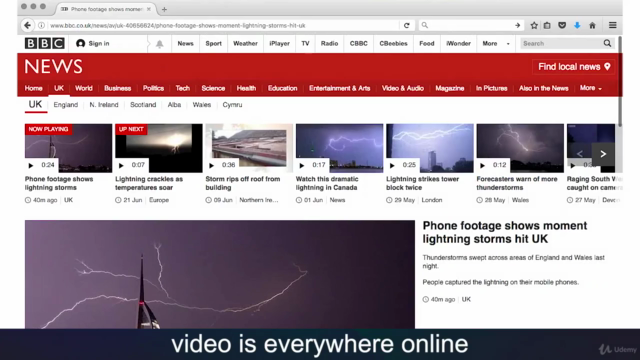Bookmark this page with the star icon
The width and height of the screenshot is (640, 360).
(534, 25)
